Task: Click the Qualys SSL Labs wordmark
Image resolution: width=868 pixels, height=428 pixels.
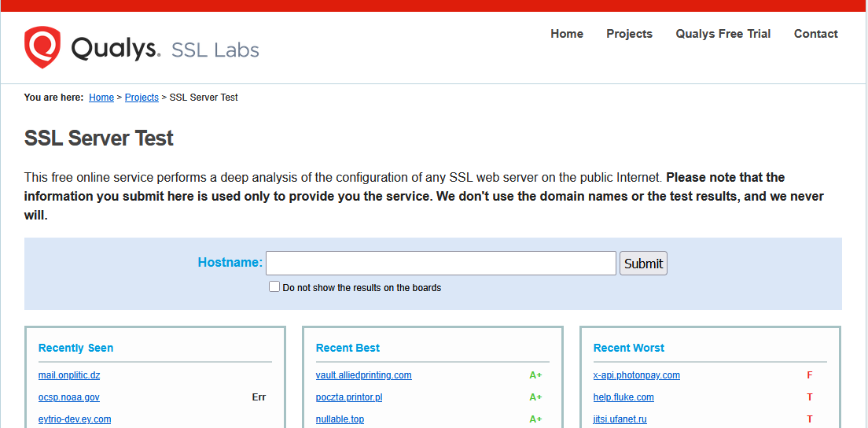Action: point(165,50)
